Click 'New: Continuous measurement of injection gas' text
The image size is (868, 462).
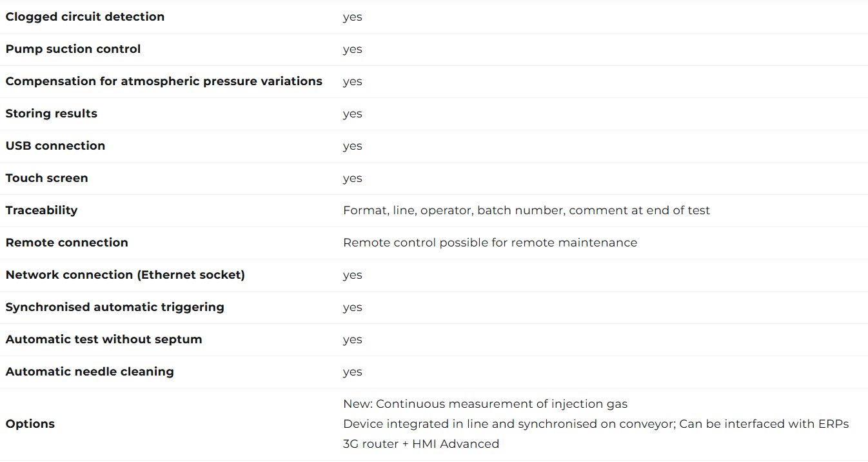(x=485, y=404)
